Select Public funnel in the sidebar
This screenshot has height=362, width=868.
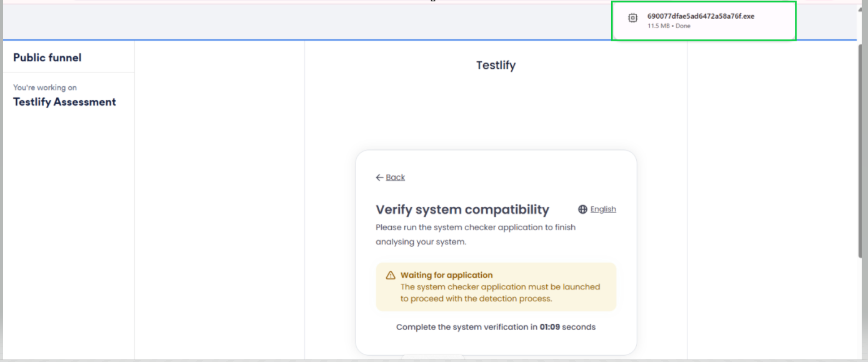pos(47,58)
